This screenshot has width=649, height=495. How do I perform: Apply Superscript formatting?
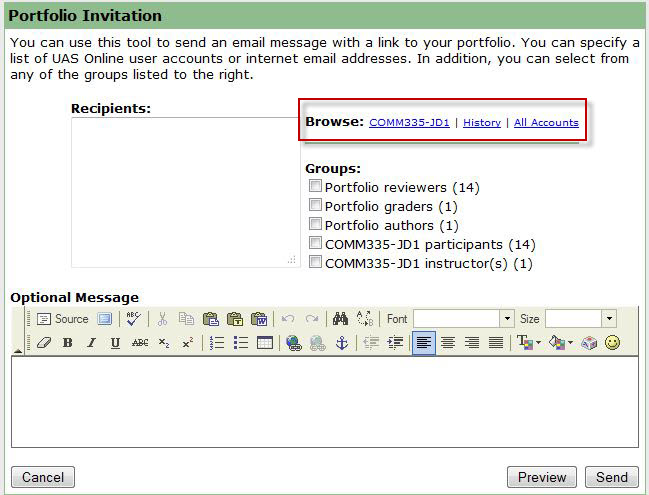(x=188, y=343)
